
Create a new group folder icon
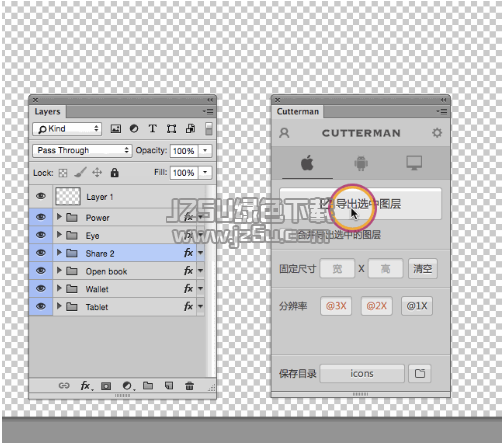tap(148, 386)
